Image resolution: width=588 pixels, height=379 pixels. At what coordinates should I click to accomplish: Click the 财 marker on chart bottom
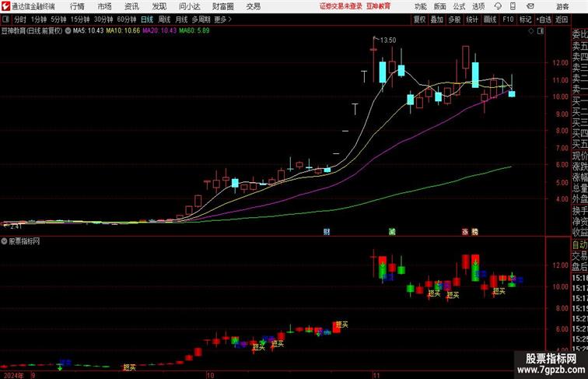coord(327,232)
